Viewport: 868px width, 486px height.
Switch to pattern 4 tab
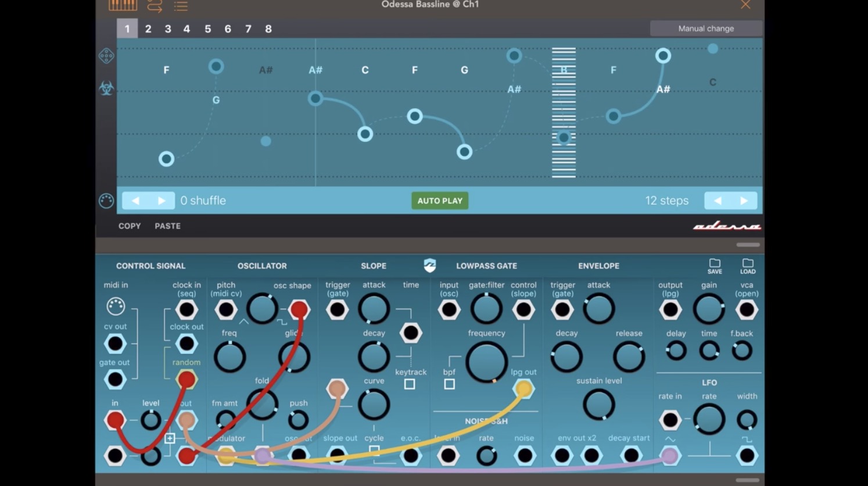click(186, 28)
